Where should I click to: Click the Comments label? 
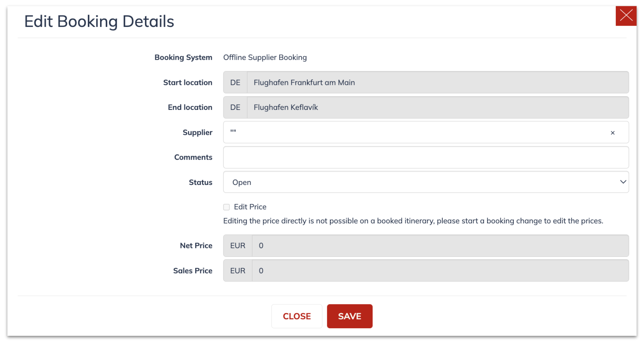(x=193, y=157)
